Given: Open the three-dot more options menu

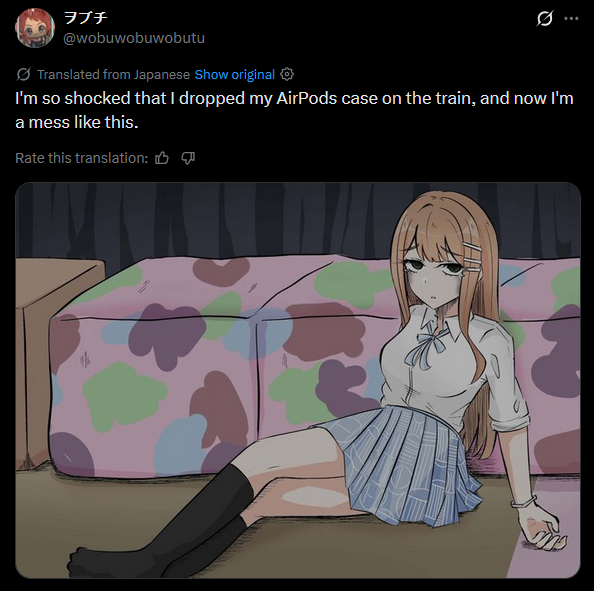Looking at the screenshot, I should tap(571, 18).
